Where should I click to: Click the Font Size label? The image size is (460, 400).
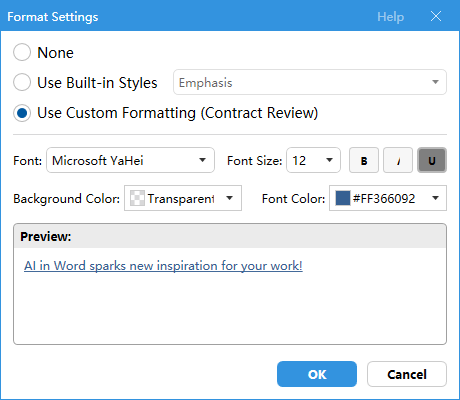click(254, 161)
